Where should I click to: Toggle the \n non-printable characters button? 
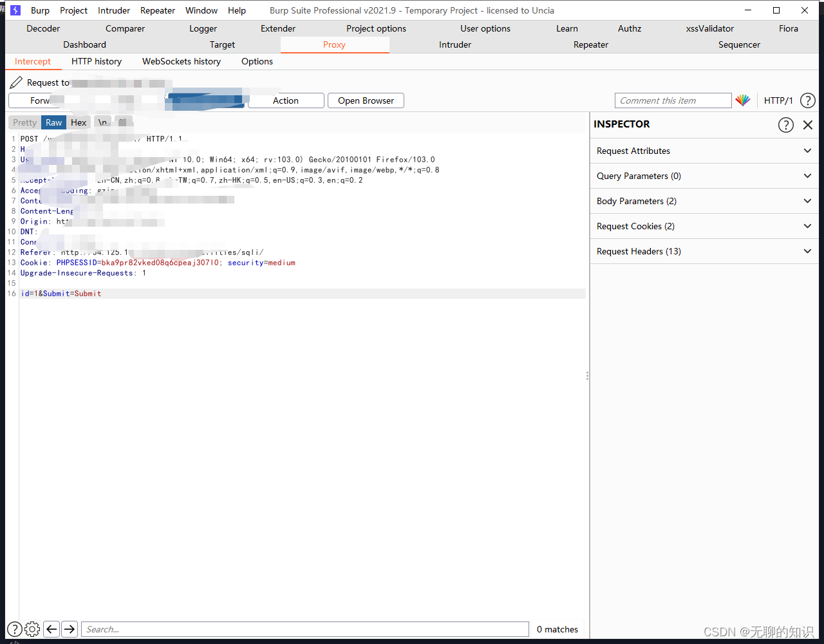click(x=102, y=122)
